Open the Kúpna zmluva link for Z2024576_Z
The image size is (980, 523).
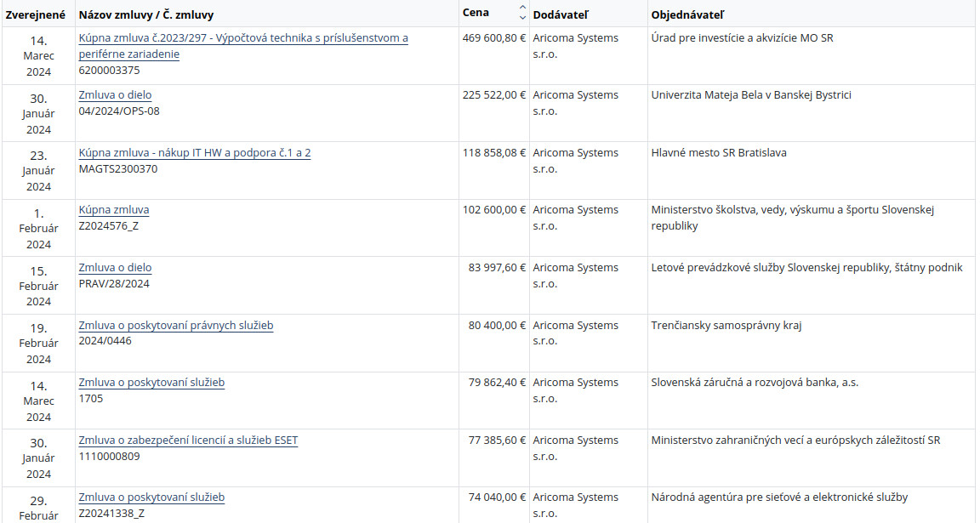coord(114,210)
